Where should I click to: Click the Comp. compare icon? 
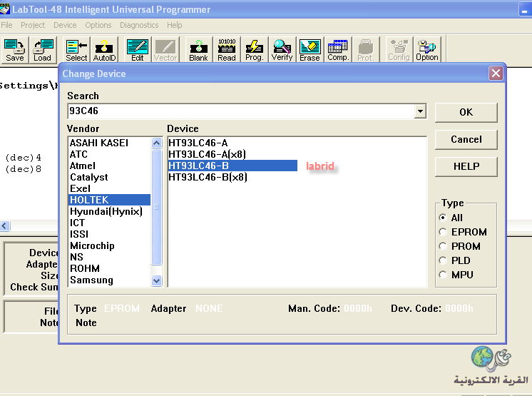338,49
